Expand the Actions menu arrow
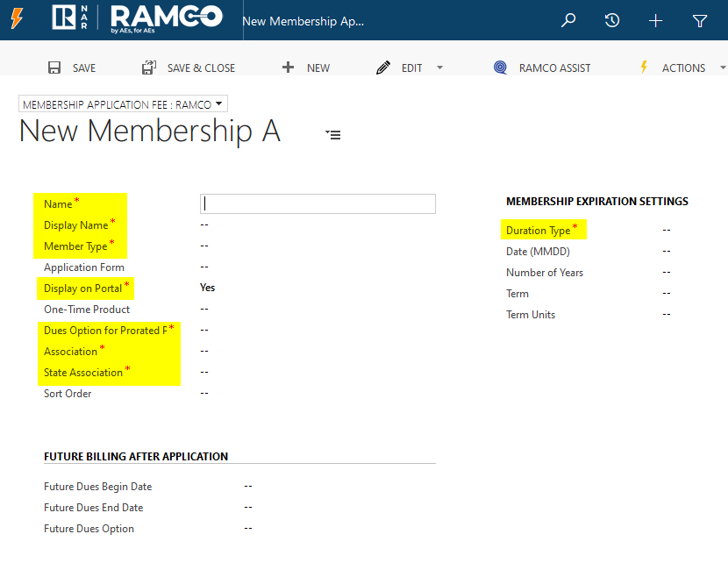This screenshot has height=577, width=728. pos(722,68)
